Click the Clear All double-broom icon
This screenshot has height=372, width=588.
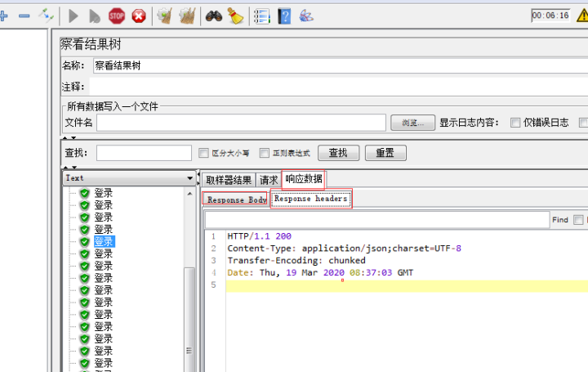coord(187,16)
